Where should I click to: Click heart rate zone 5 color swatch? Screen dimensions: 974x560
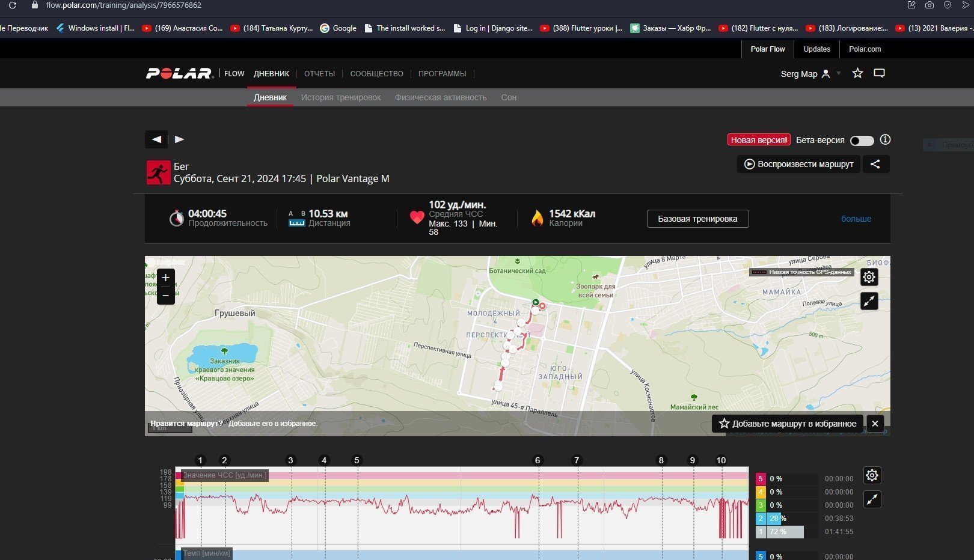[761, 479]
